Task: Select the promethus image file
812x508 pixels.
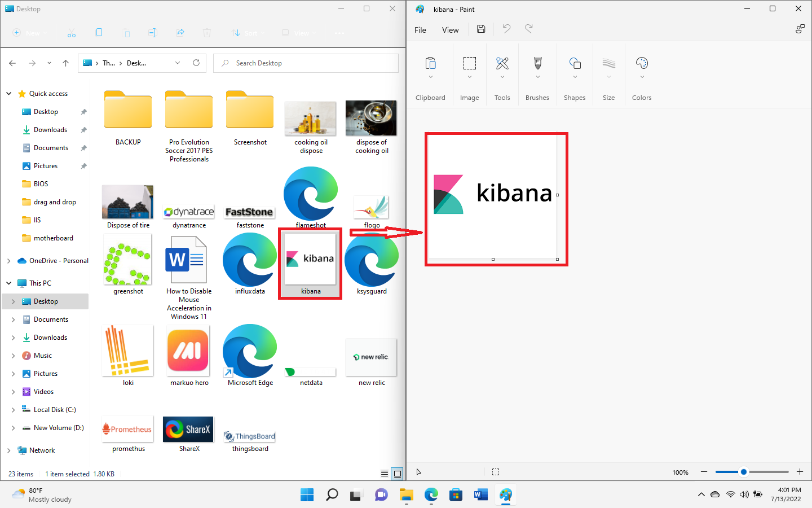Action: tap(128, 430)
